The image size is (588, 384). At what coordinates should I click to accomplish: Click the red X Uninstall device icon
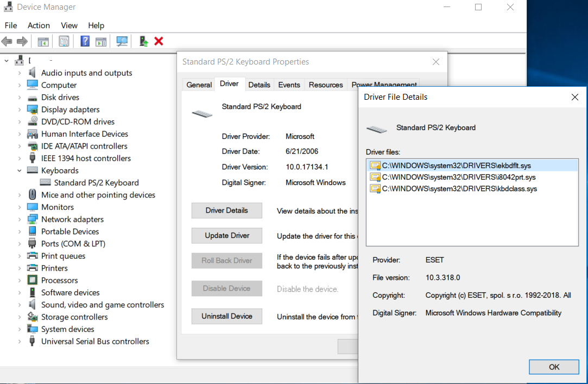(159, 41)
